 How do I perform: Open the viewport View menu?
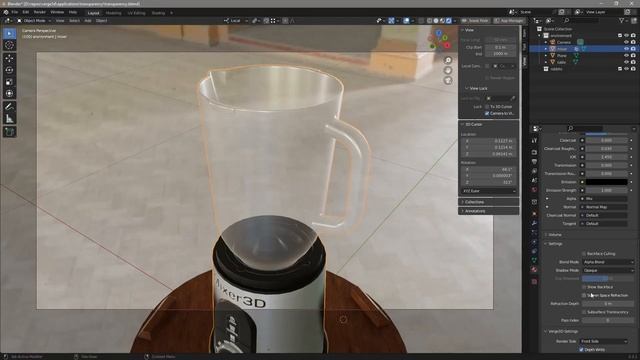[x=60, y=20]
